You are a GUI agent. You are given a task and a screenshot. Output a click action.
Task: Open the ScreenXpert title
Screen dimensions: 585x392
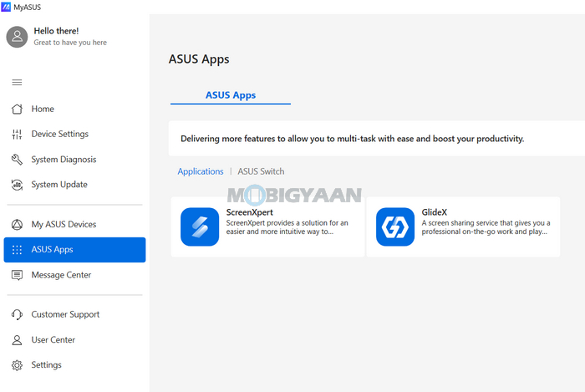(250, 212)
